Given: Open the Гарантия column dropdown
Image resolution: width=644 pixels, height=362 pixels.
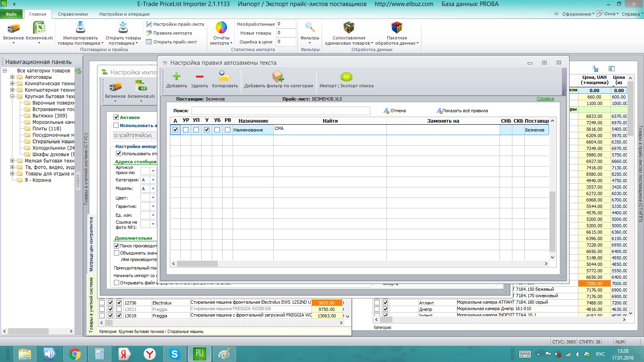Looking at the screenshot, I should [153, 206].
